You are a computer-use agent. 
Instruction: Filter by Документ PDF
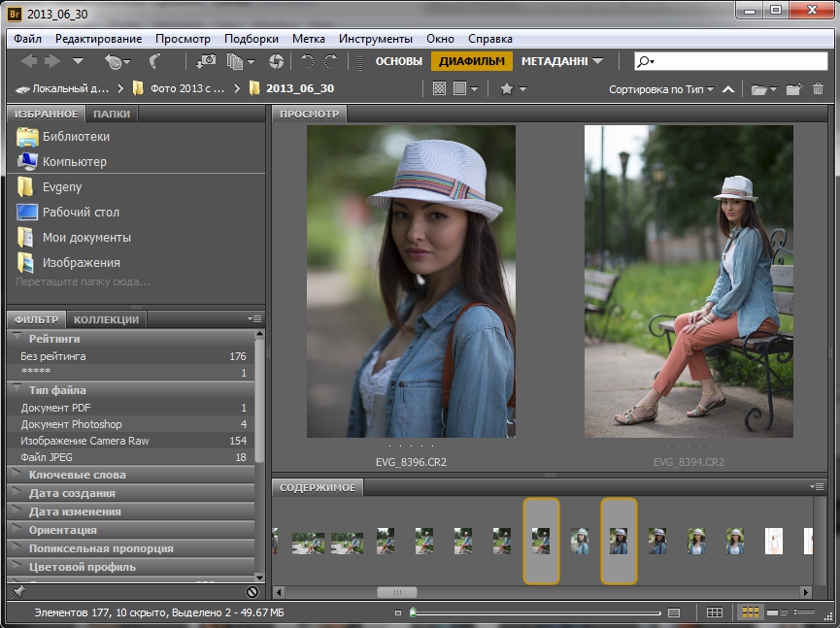pos(132,408)
